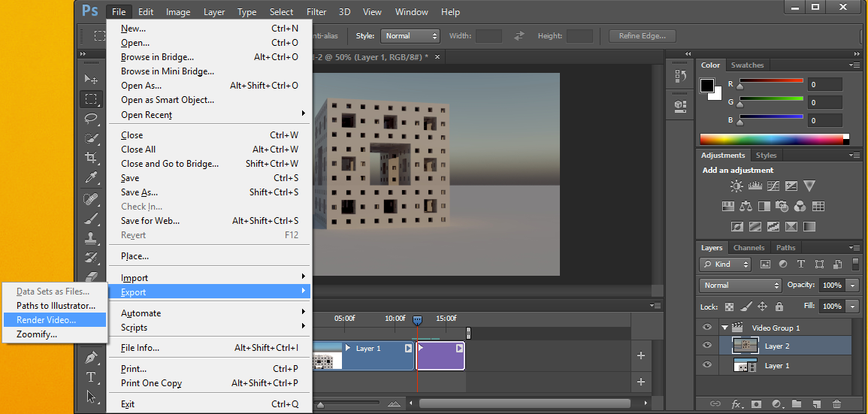The height and width of the screenshot is (414, 868).
Task: Select the Horizontal Type tool
Action: [x=91, y=377]
